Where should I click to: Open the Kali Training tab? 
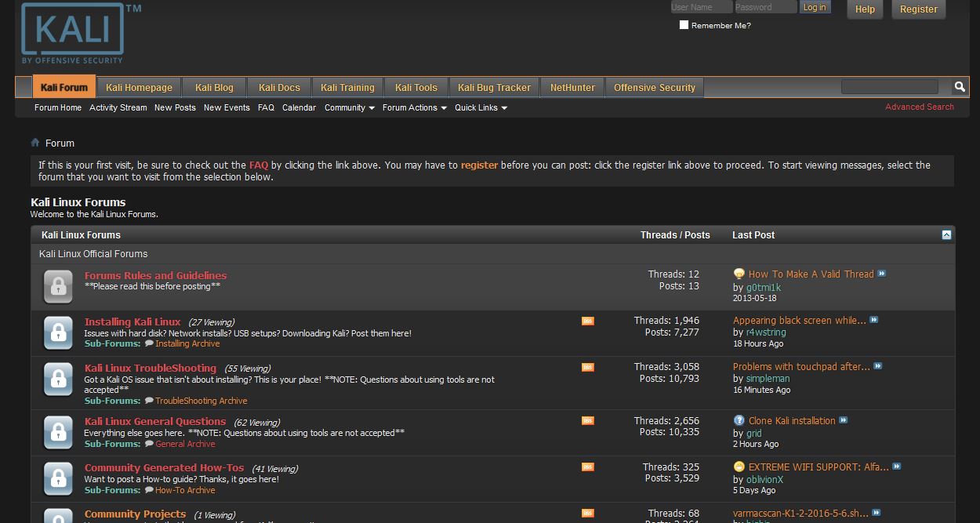tap(347, 87)
